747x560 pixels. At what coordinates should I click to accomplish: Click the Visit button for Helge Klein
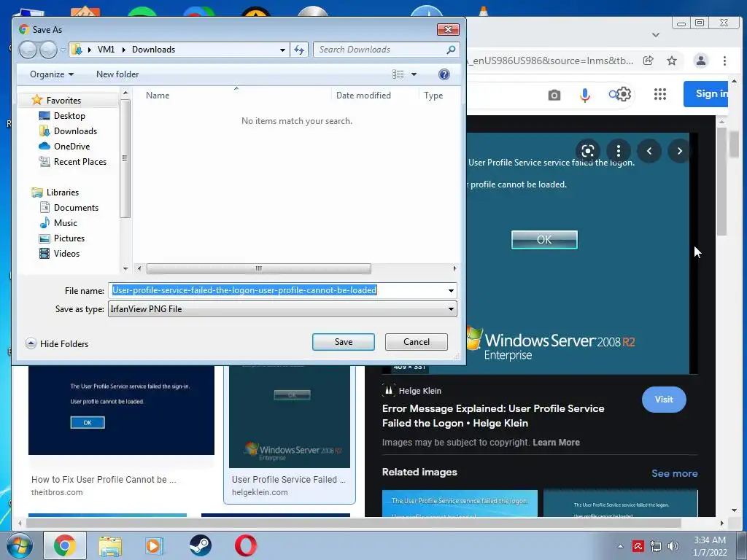[x=664, y=400]
